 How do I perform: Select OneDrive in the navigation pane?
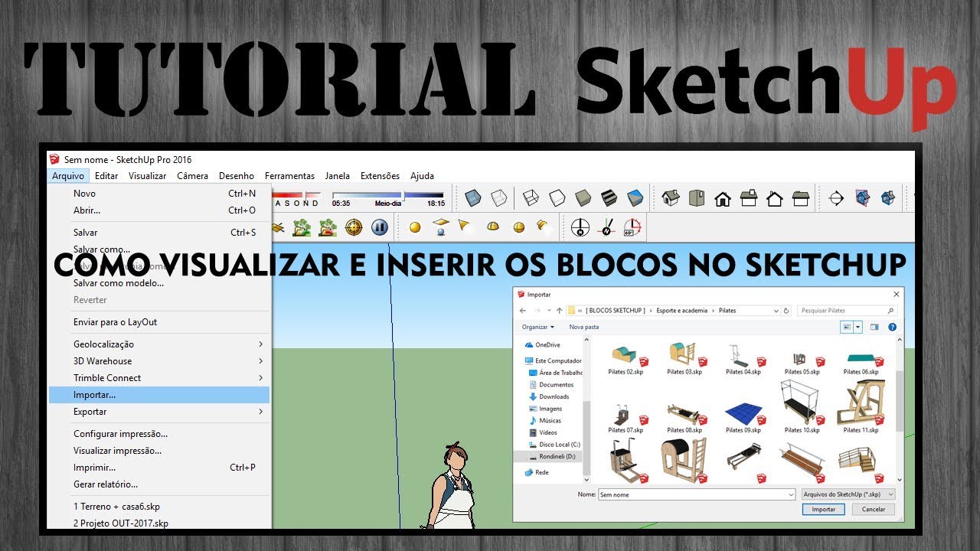point(543,345)
